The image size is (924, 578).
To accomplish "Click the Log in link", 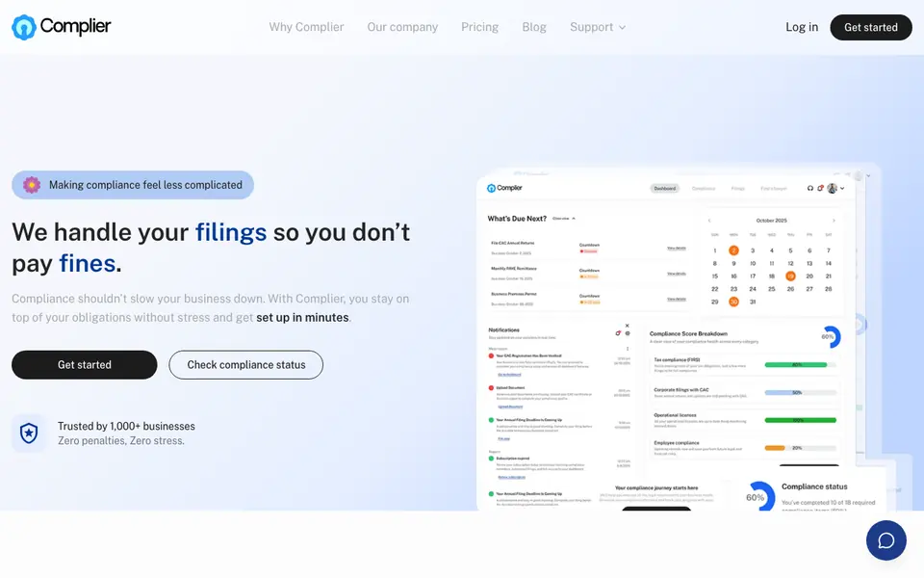I will point(802,27).
